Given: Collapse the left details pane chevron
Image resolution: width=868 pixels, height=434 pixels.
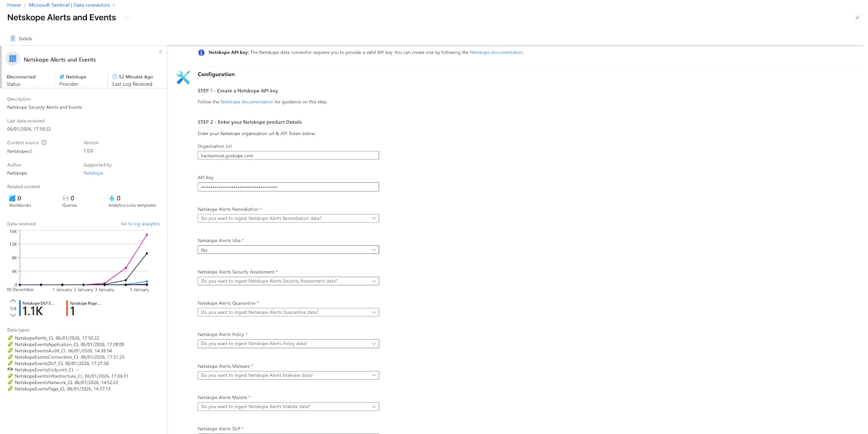Looking at the screenshot, I should click(x=161, y=52).
